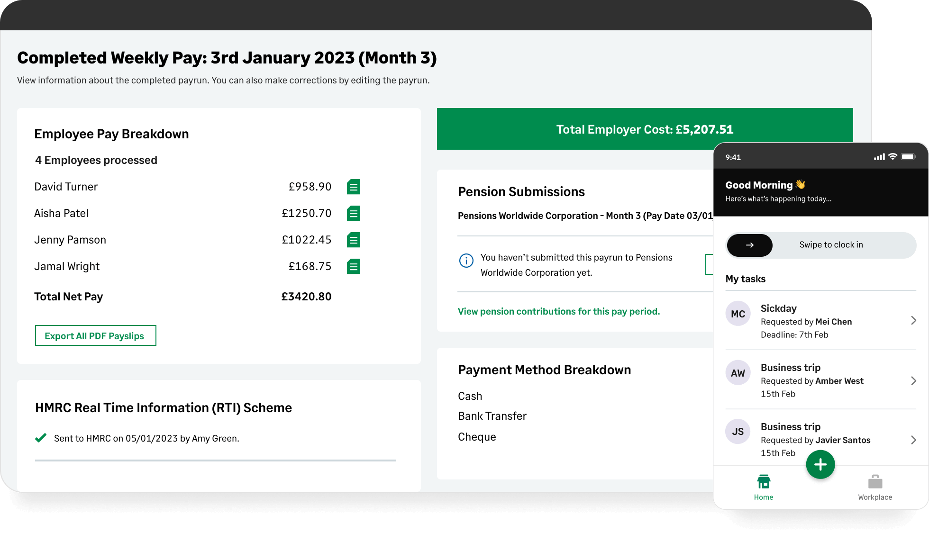Switch to the Home tab
929x560 pixels.
[763, 488]
